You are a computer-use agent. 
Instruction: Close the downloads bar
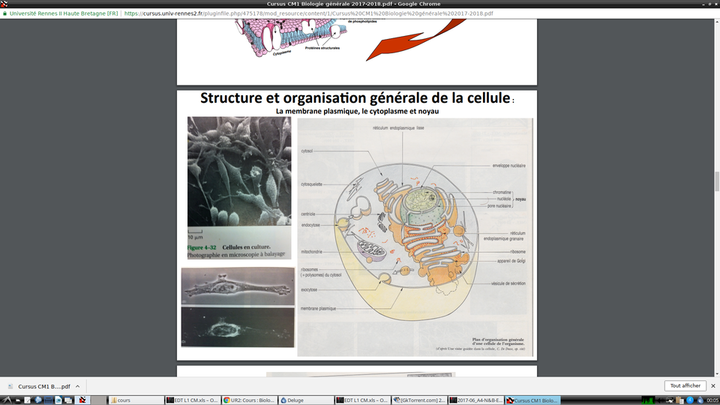coord(713,386)
